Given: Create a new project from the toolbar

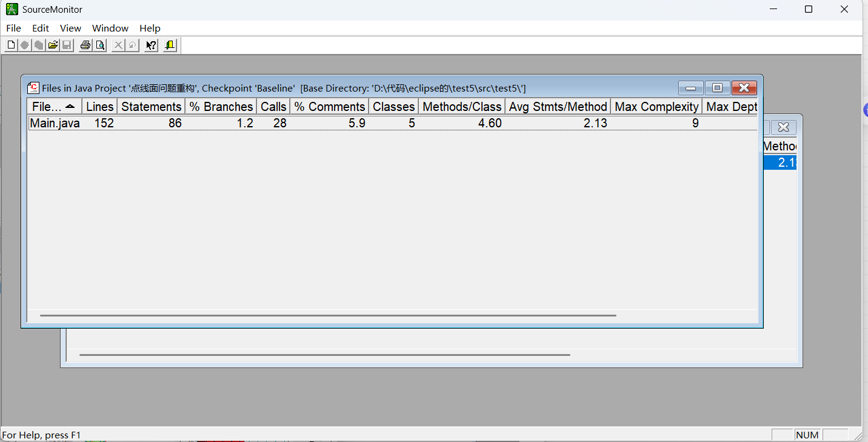Looking at the screenshot, I should click(11, 45).
